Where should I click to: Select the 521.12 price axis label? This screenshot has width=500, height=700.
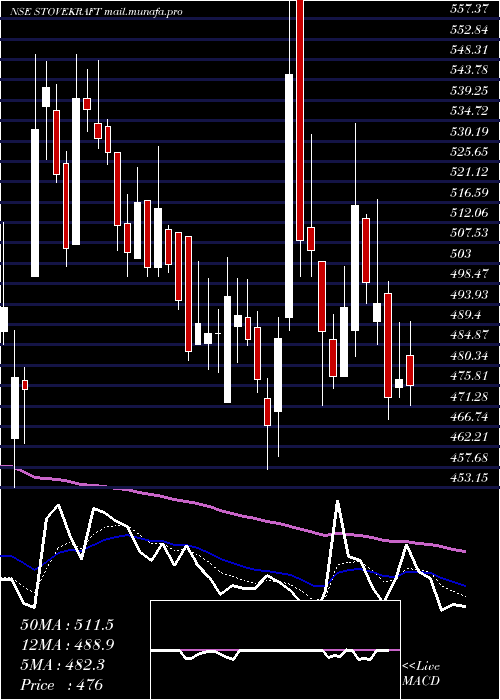469,172
